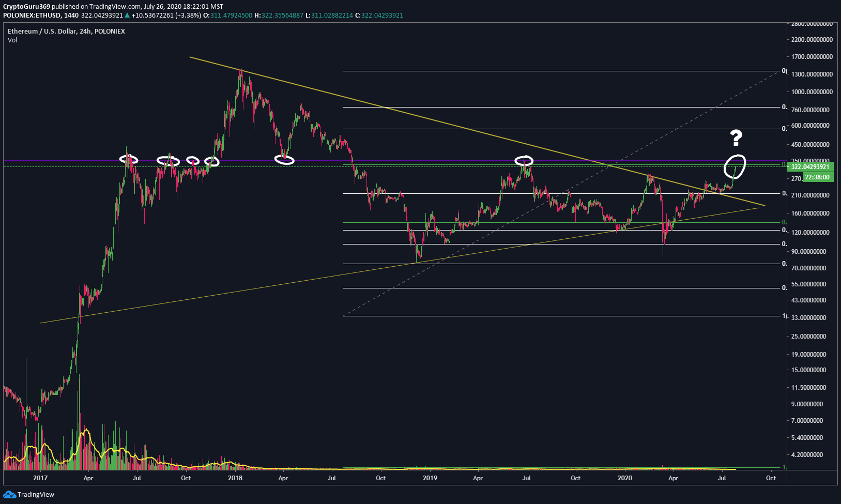Click the green 322.04293921 current price tag
This screenshot has width=841, height=504.
point(811,167)
